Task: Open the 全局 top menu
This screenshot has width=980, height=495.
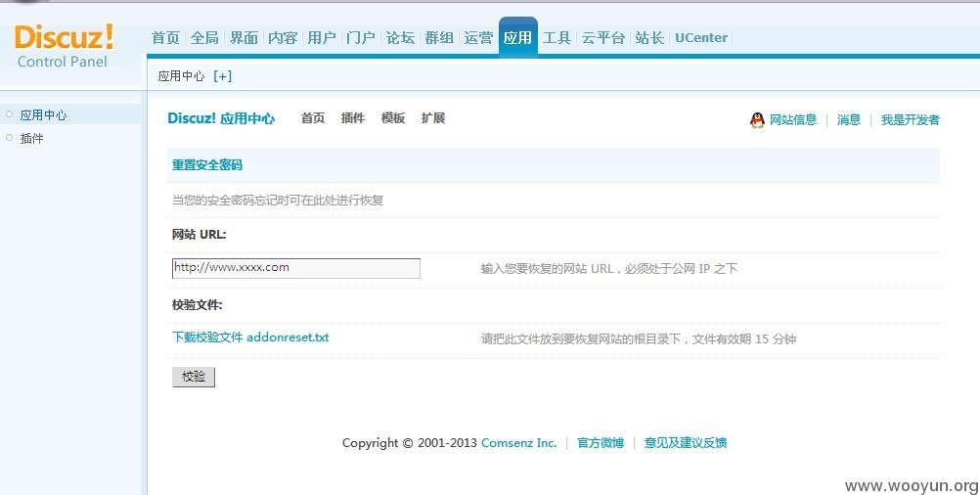Action: (x=205, y=38)
